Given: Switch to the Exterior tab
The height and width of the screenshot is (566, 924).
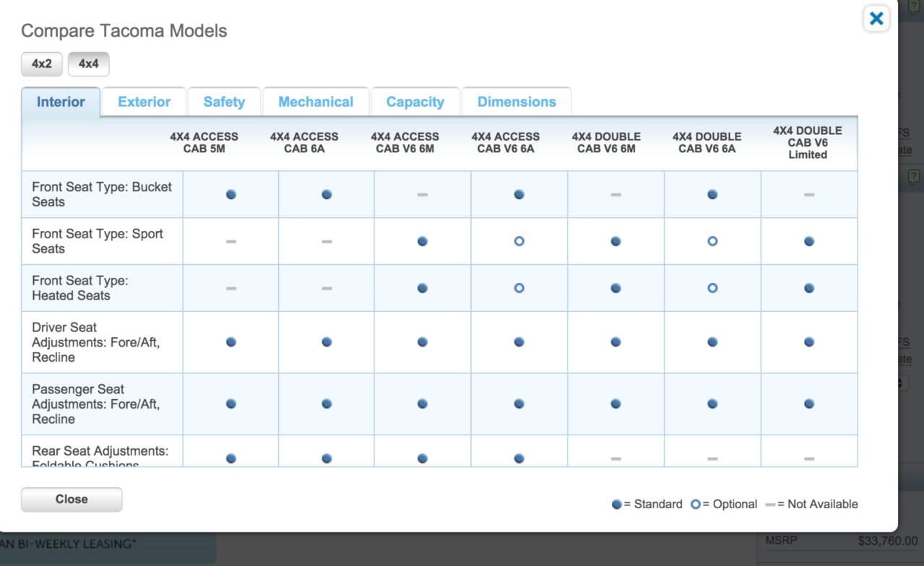Looking at the screenshot, I should pyautogui.click(x=144, y=102).
